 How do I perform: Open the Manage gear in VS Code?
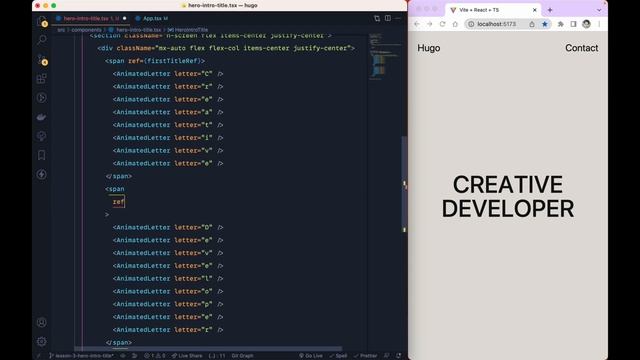(x=42, y=341)
